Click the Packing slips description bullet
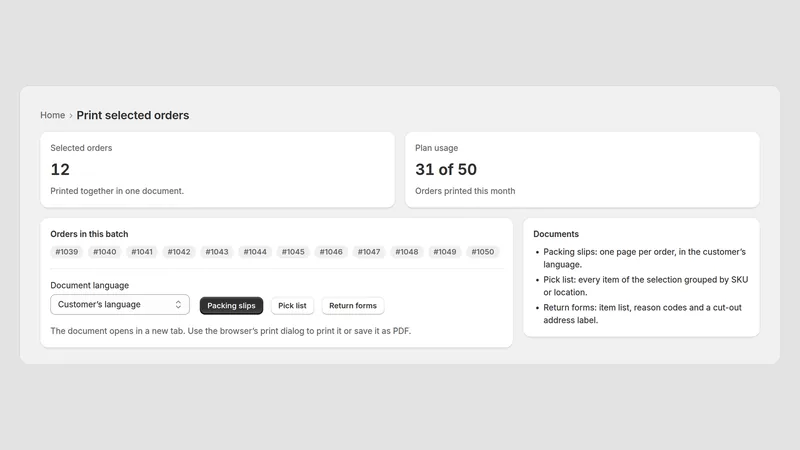Viewport: 800px width, 450px height. pyautogui.click(x=644, y=258)
